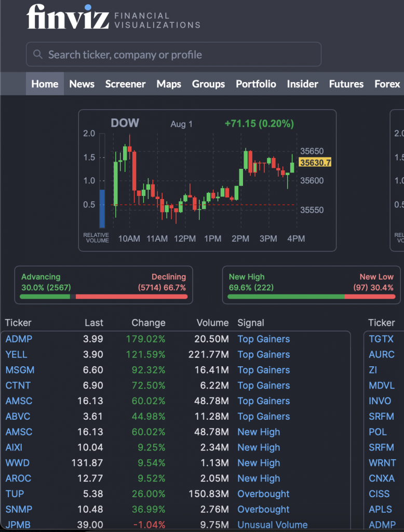Open ticker TUP
This screenshot has width=404, height=532.
(x=15, y=494)
